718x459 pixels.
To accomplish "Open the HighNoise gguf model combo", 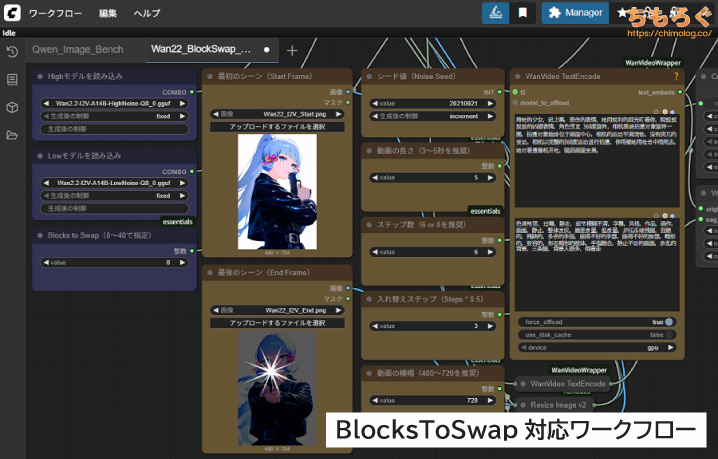I will point(114,104).
